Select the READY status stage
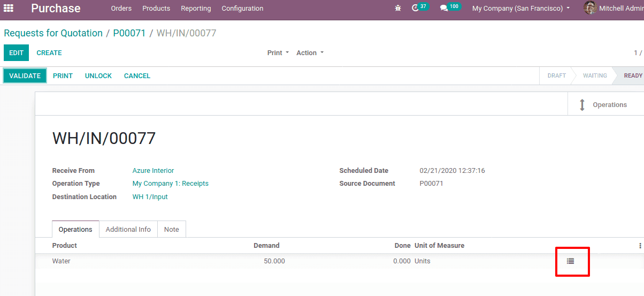Screen dimensions: 644x296 (633, 75)
